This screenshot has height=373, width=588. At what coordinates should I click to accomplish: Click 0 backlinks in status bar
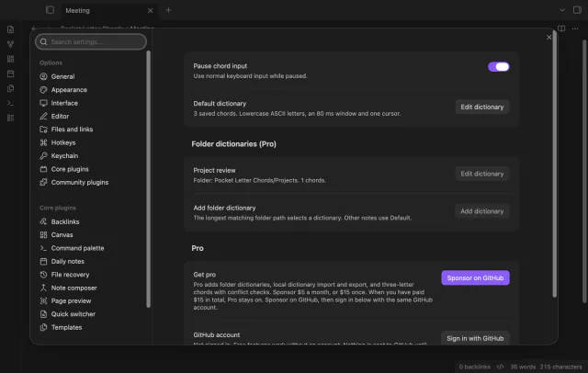click(x=474, y=367)
